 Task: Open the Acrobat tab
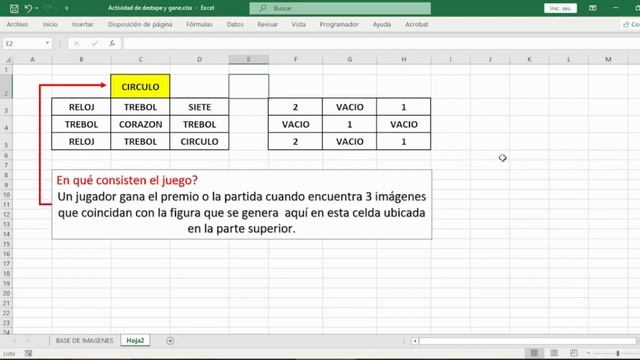(417, 24)
